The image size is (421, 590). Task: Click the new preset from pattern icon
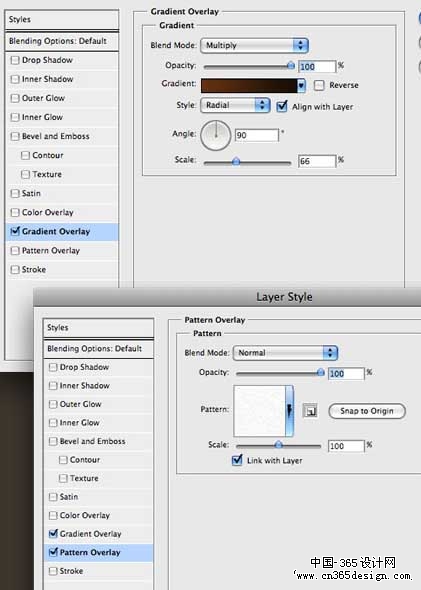[x=310, y=411]
